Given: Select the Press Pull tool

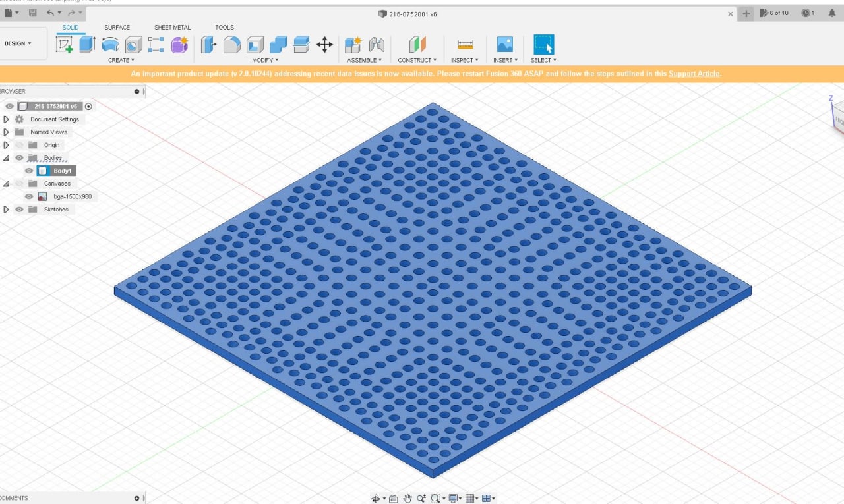Looking at the screenshot, I should tap(208, 45).
